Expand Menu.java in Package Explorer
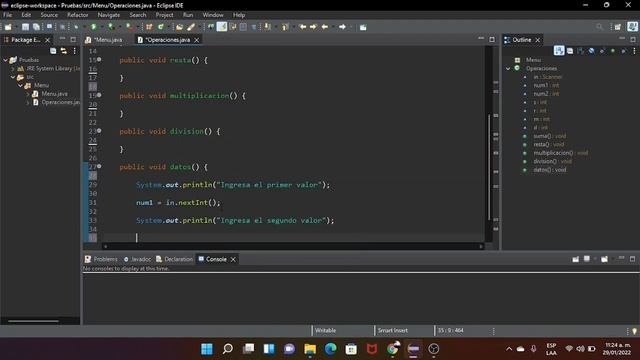This screenshot has width=640, height=360. 28,94
